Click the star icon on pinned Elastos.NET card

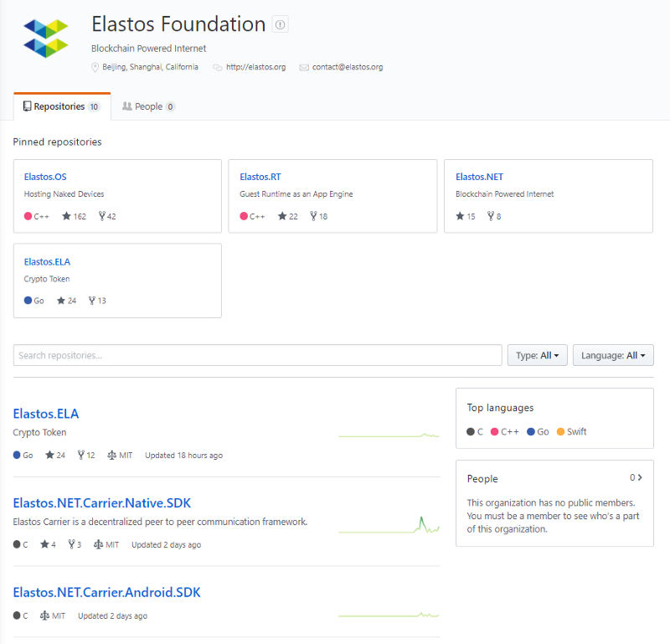coord(460,216)
